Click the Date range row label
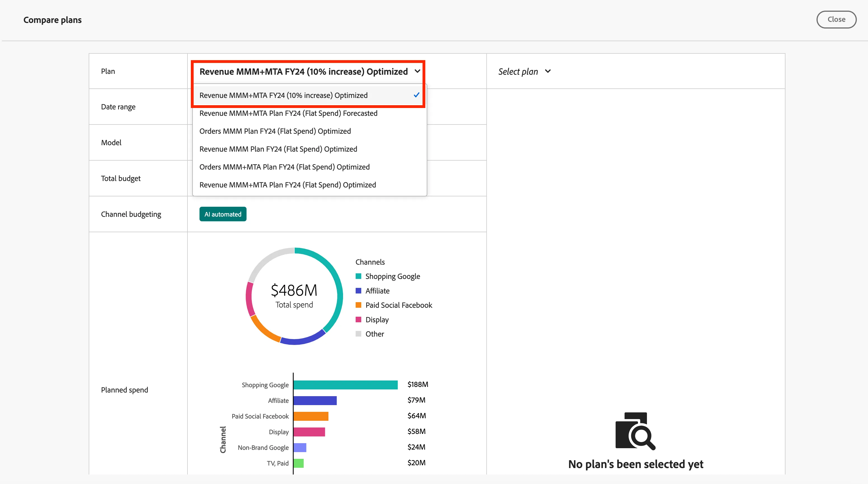Image resolution: width=868 pixels, height=484 pixels. [118, 107]
